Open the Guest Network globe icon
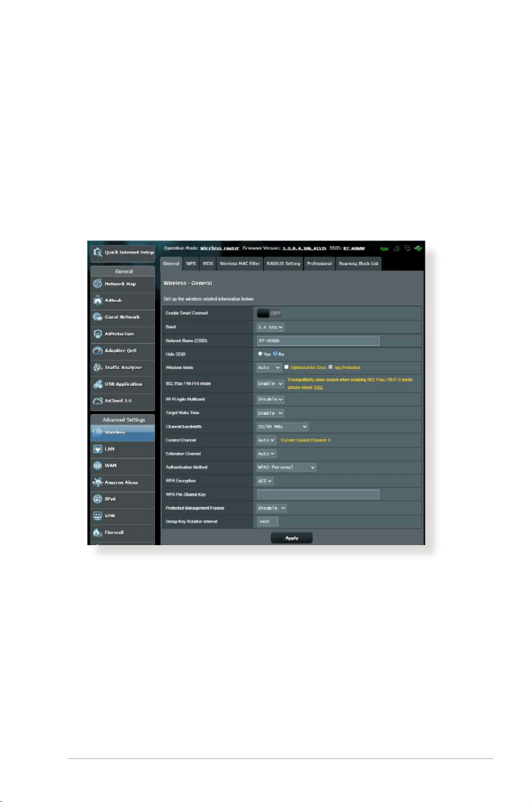Viewport: 532px width, 802px height. (98, 317)
